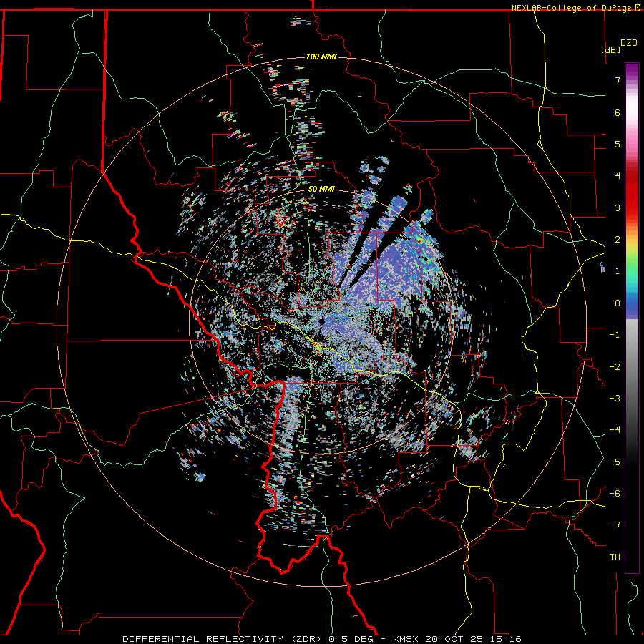Click the 50 NMI range ring label
Screen dimensions: 644x644
(321, 189)
